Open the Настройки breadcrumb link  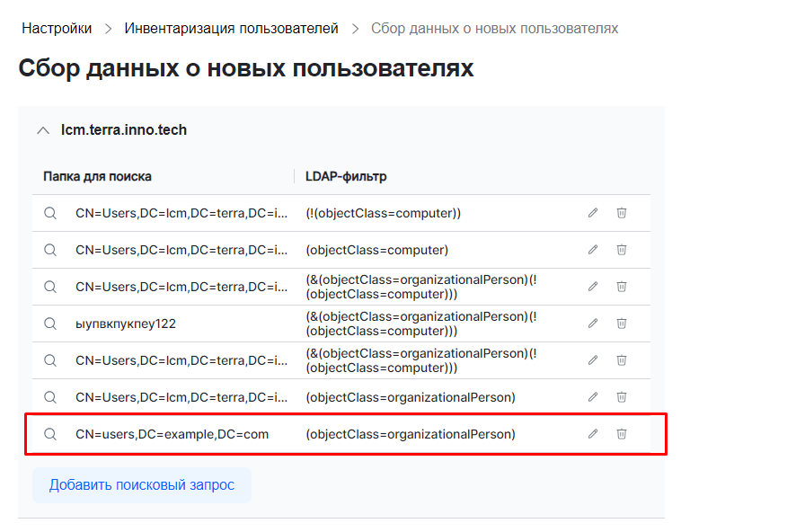(x=56, y=28)
